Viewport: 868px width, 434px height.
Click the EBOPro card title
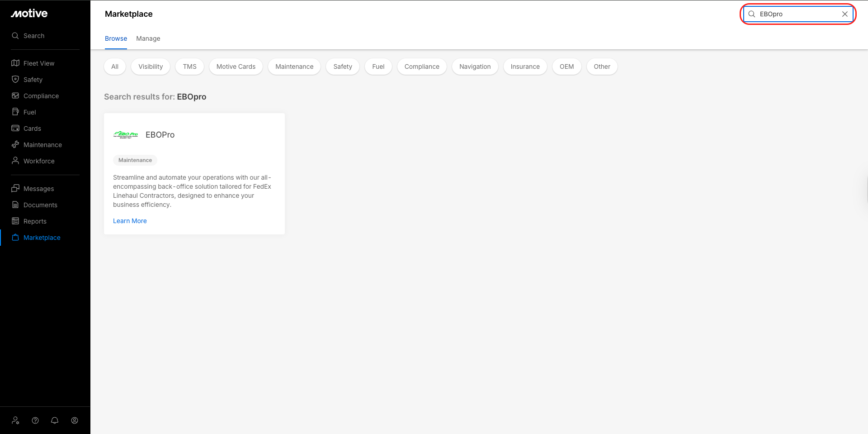[x=160, y=135]
